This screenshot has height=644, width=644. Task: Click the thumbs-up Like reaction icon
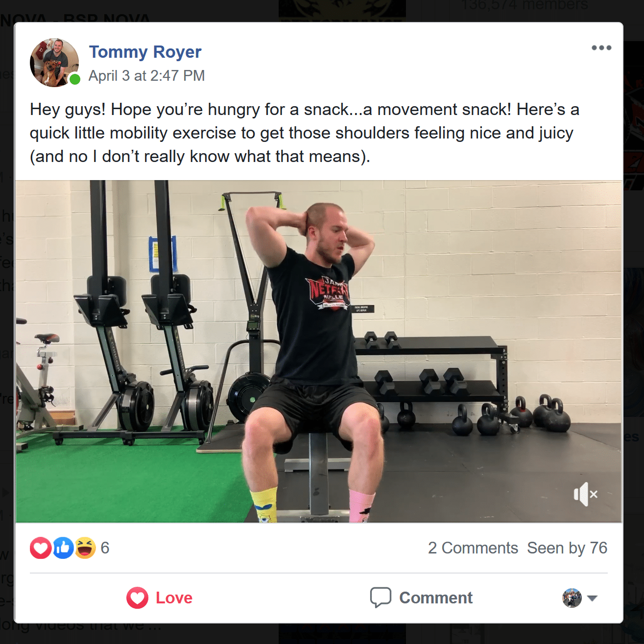63,548
